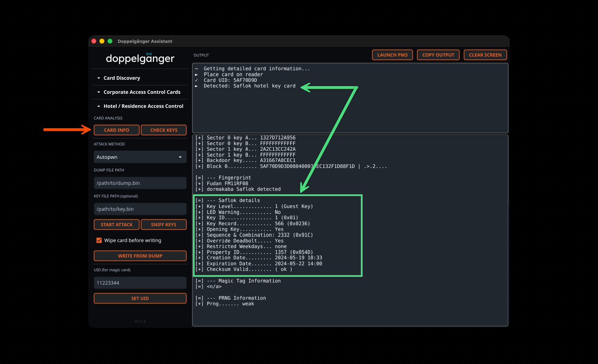Click the SNIFF KEYS button
Viewport: 598px width, 364px height.
(164, 225)
